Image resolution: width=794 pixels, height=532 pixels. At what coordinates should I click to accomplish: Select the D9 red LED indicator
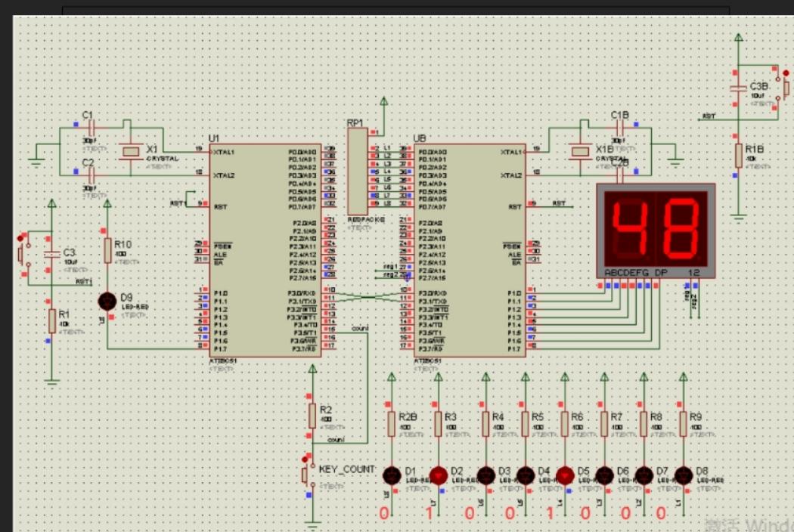pyautogui.click(x=106, y=302)
